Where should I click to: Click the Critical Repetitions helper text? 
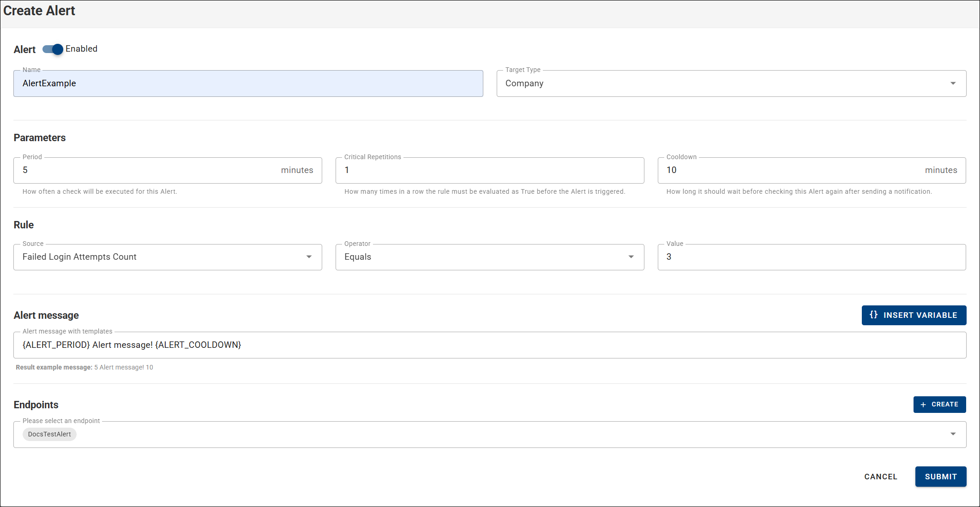pos(485,191)
